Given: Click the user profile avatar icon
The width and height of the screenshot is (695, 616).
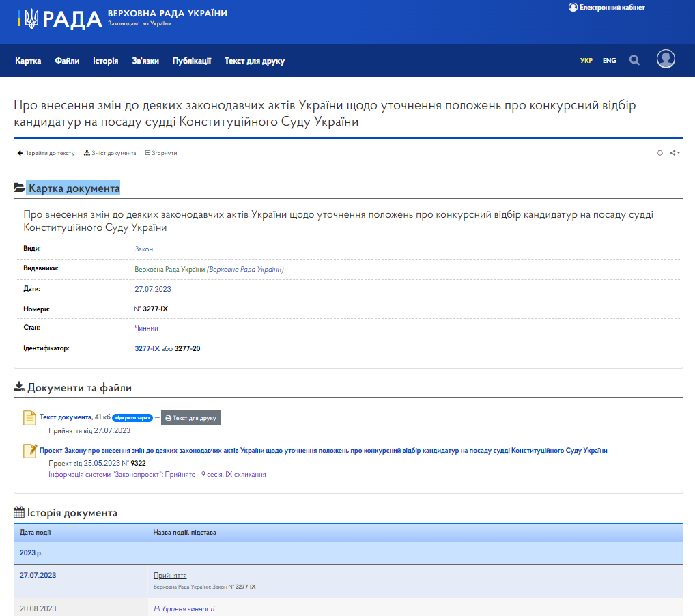Looking at the screenshot, I should coord(666,60).
